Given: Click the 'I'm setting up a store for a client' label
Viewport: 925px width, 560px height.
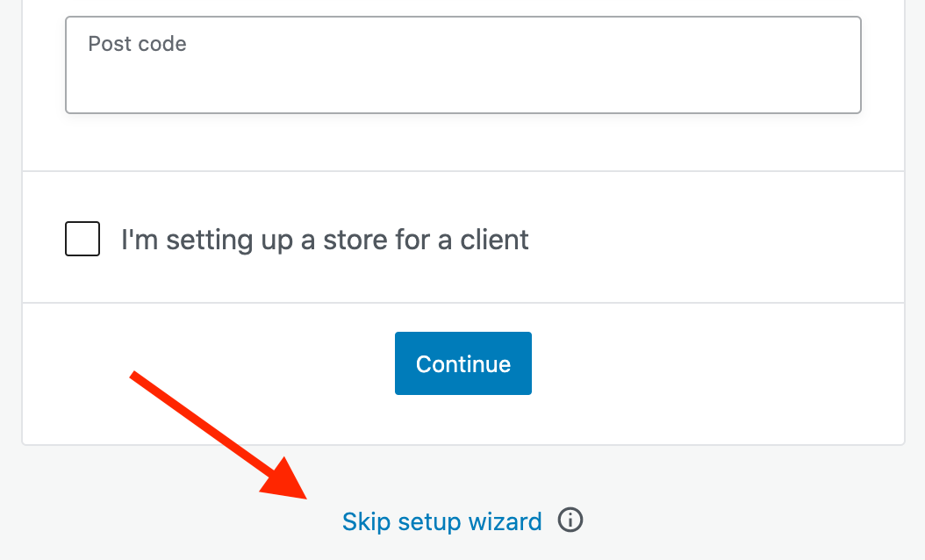Looking at the screenshot, I should 325,239.
